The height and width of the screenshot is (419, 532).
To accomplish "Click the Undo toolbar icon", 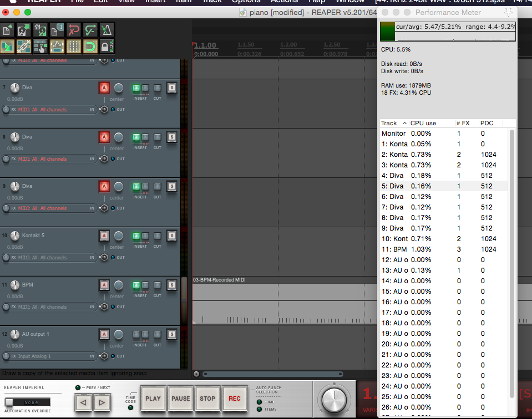I will pyautogui.click(x=74, y=30).
